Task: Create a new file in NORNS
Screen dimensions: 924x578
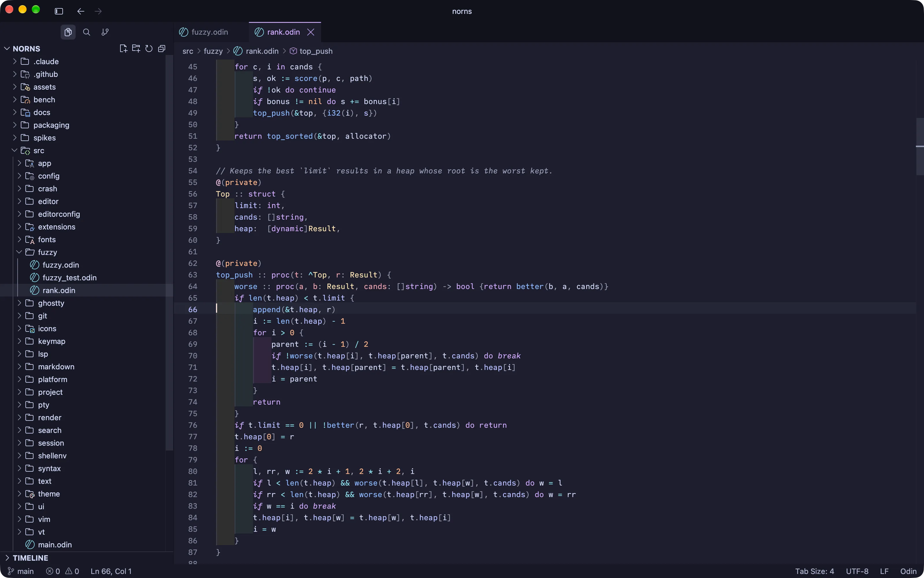Action: point(123,49)
